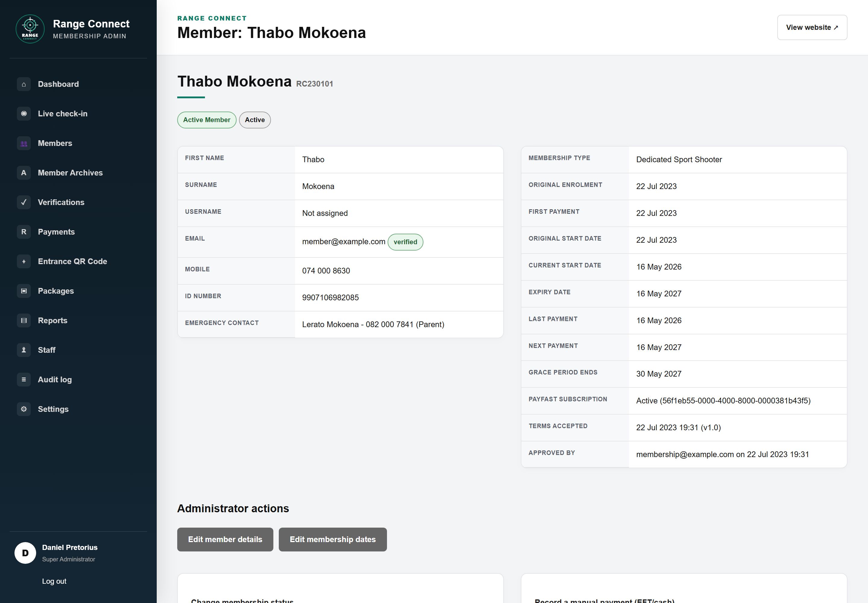Image resolution: width=868 pixels, height=603 pixels.
Task: Click the Members people icon
Action: pos(24,143)
